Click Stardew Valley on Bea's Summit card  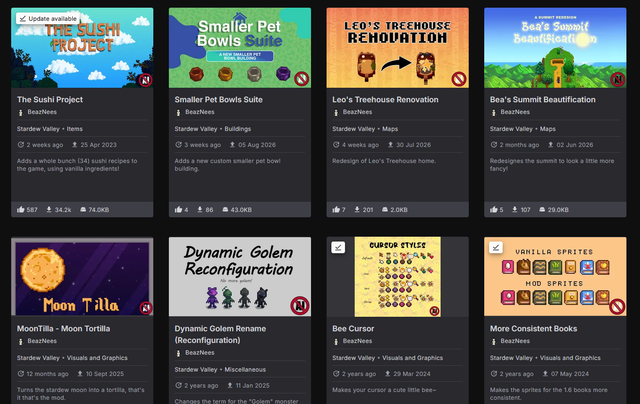[x=511, y=129]
